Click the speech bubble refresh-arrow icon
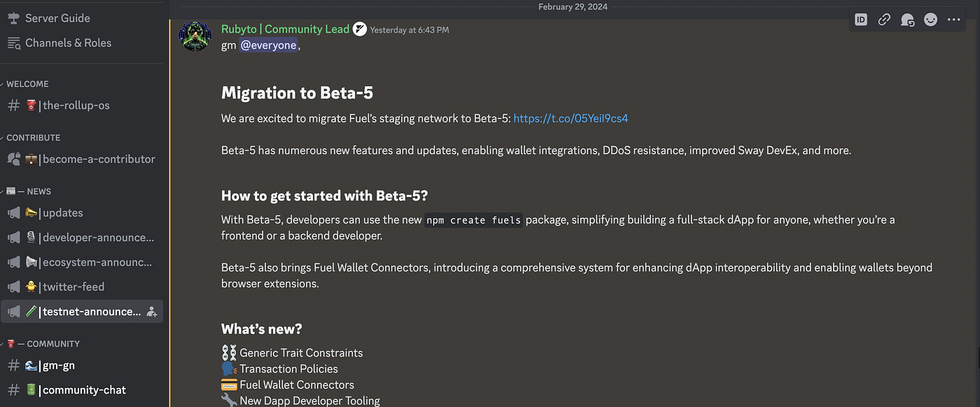 (907, 20)
